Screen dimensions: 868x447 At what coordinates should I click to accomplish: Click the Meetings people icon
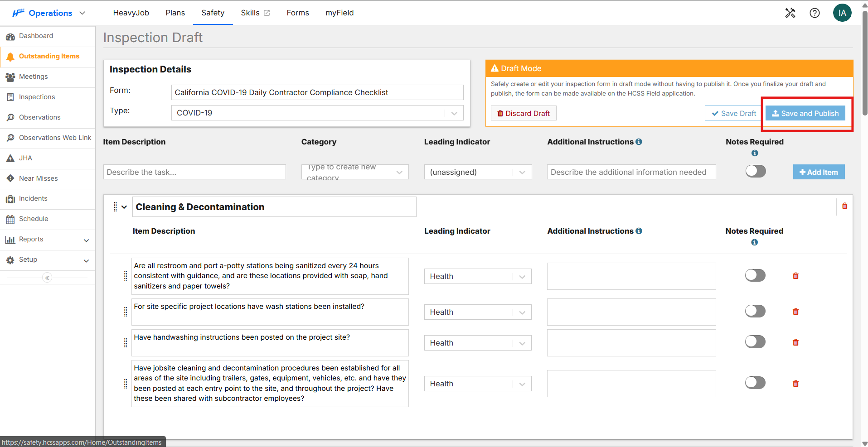pyautogui.click(x=10, y=77)
